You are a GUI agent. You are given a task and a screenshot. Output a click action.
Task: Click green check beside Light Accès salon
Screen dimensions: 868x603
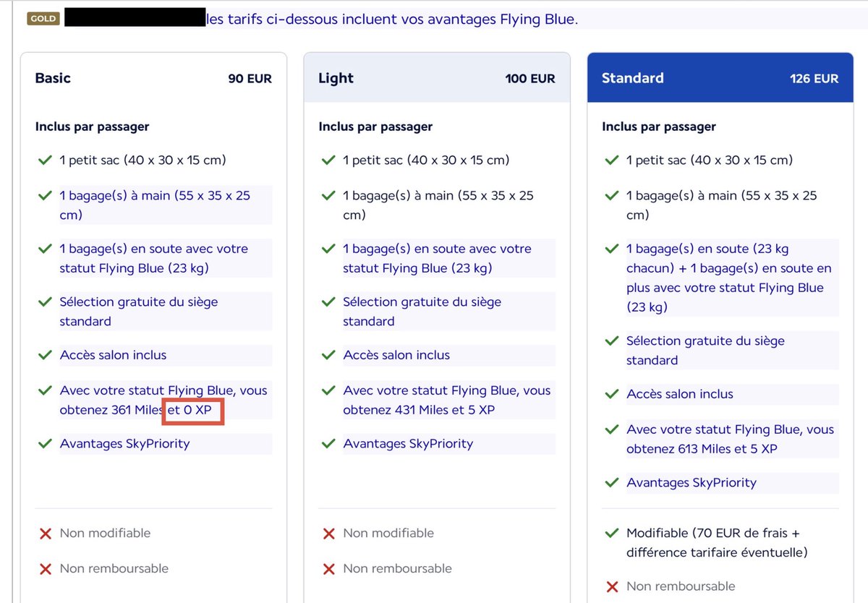[328, 356]
